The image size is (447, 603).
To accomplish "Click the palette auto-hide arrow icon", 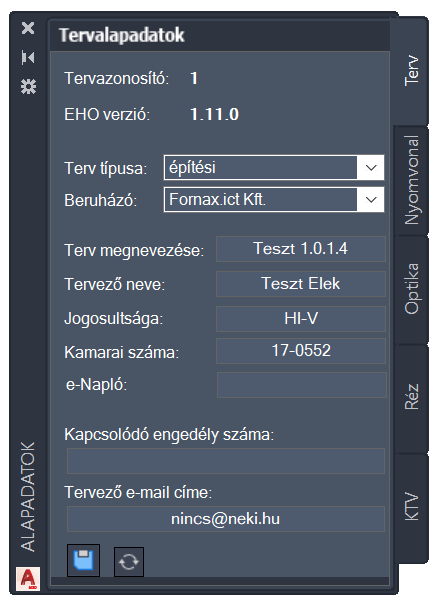I will (x=28, y=58).
